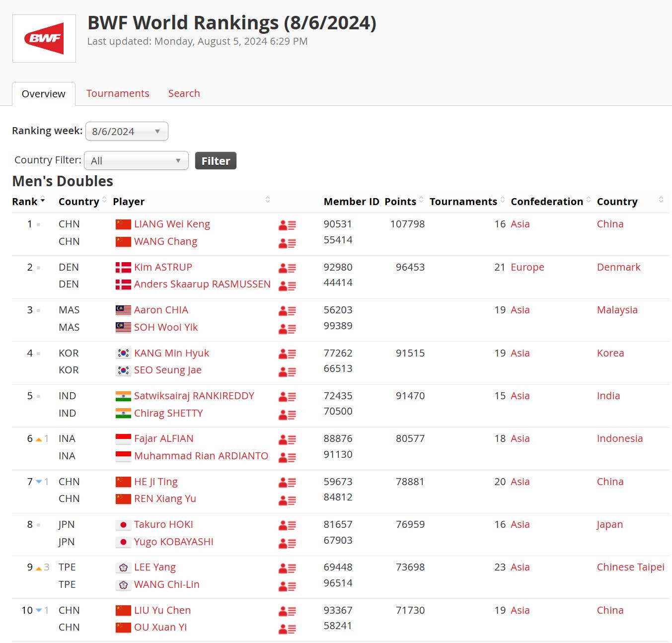Image resolution: width=672 pixels, height=643 pixels.
Task: Switch to the Tournaments tab
Action: click(118, 93)
